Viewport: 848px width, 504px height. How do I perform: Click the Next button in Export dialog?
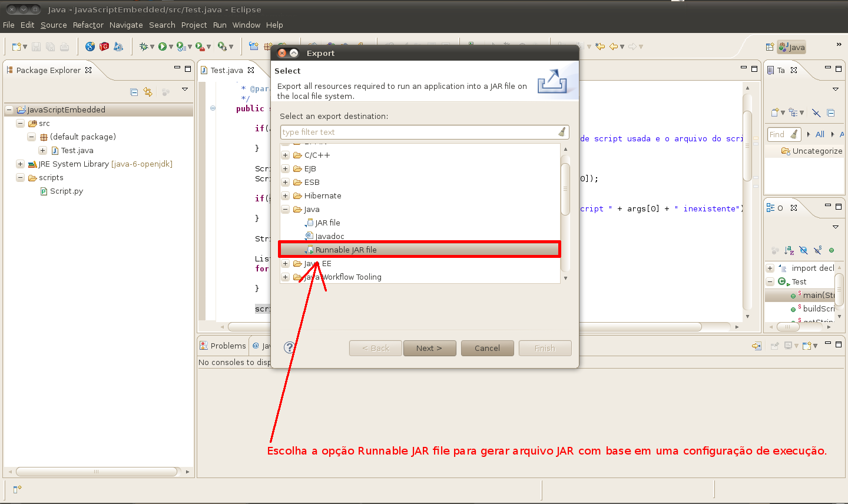point(429,348)
